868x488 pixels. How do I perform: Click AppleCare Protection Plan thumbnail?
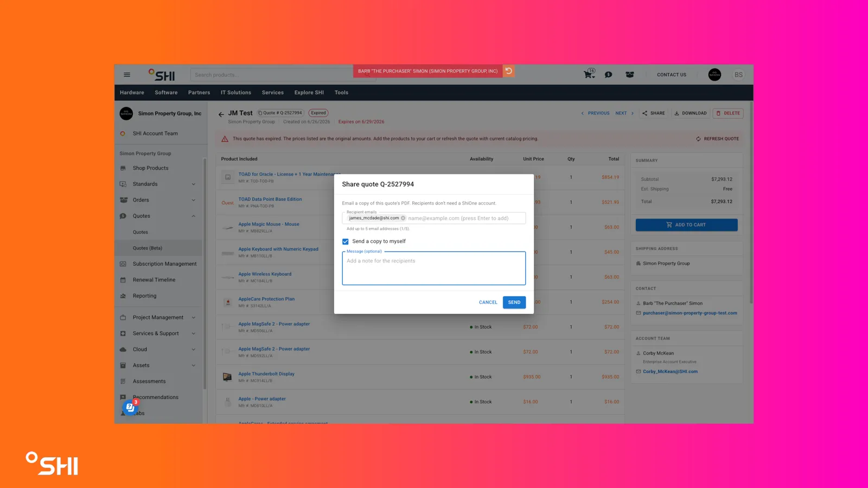(227, 302)
